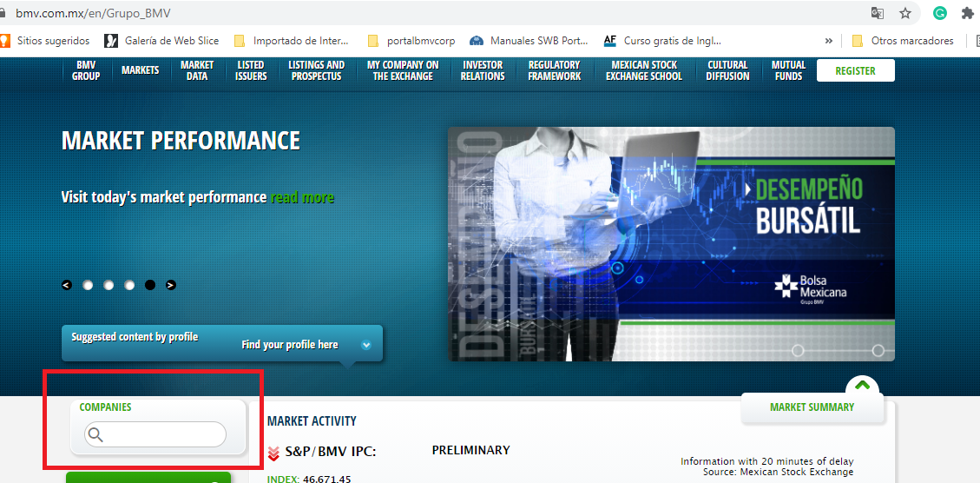Open Manuales SWB Port... bookmark

[x=529, y=41]
